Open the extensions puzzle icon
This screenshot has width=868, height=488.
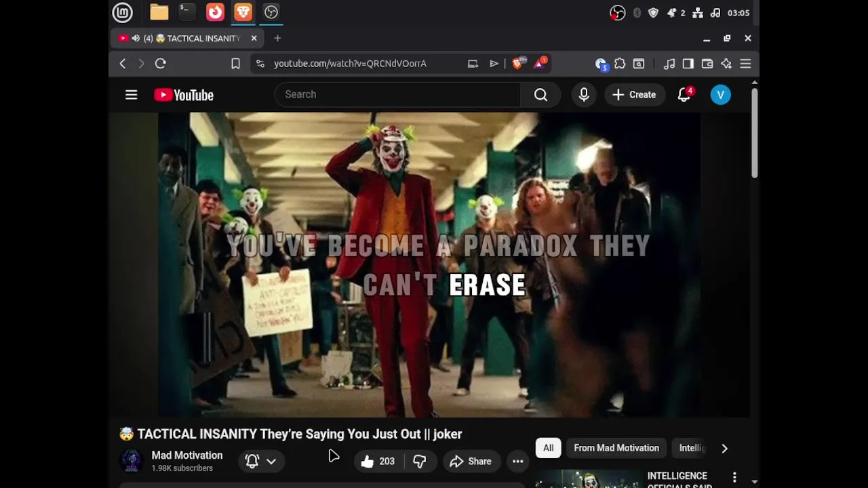pos(620,64)
